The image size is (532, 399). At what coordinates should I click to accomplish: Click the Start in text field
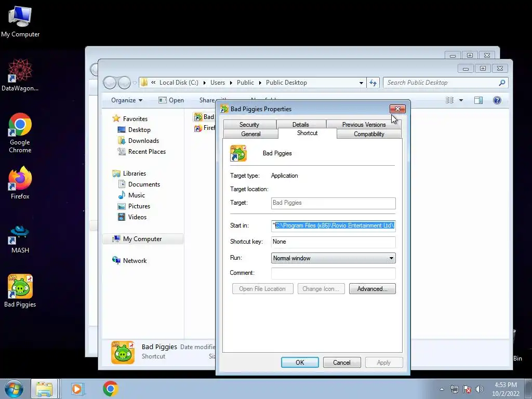coord(333,225)
